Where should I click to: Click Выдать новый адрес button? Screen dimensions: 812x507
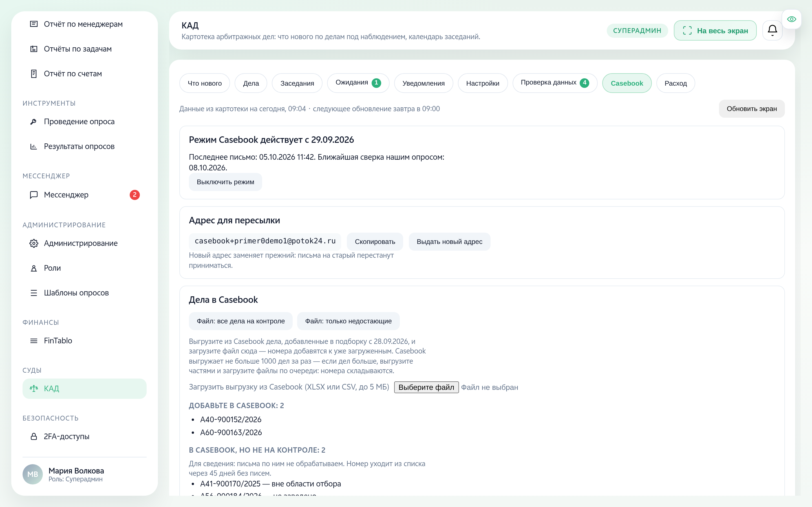pyautogui.click(x=449, y=241)
